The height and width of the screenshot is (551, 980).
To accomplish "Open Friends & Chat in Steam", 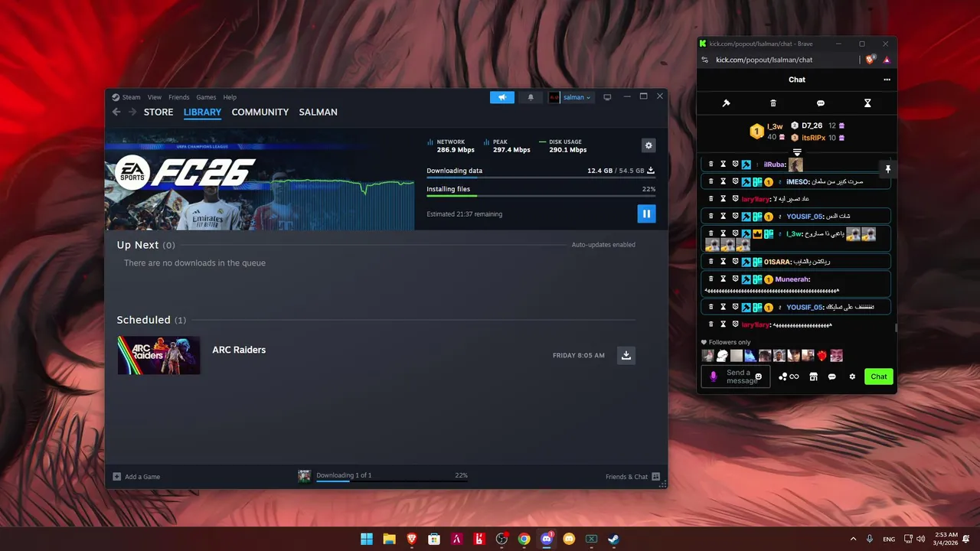I will pos(632,477).
